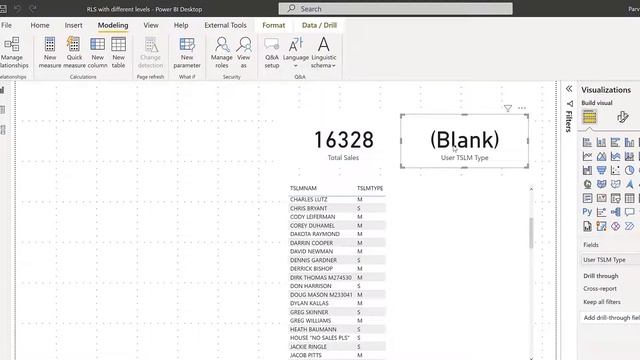Open Linguistic schema dropdown

pos(324,52)
